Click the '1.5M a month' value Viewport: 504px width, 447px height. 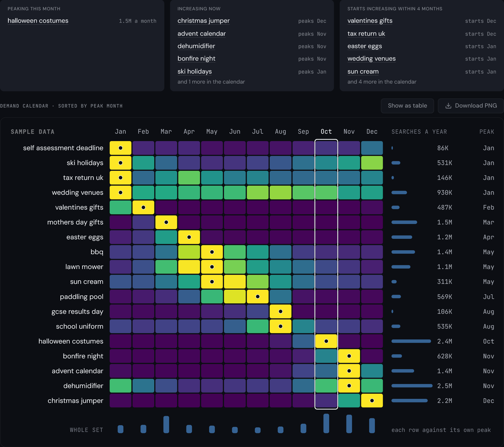137,21
